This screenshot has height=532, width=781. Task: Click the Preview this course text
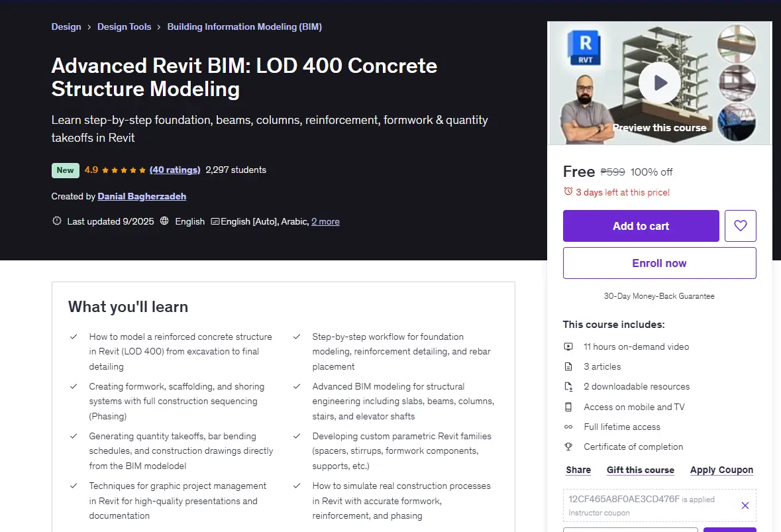click(660, 128)
